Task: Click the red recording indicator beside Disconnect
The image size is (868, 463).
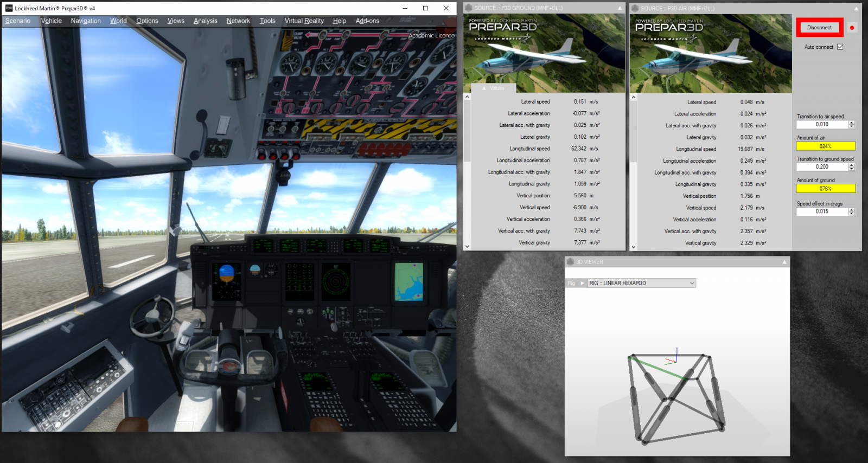Action: pos(852,28)
